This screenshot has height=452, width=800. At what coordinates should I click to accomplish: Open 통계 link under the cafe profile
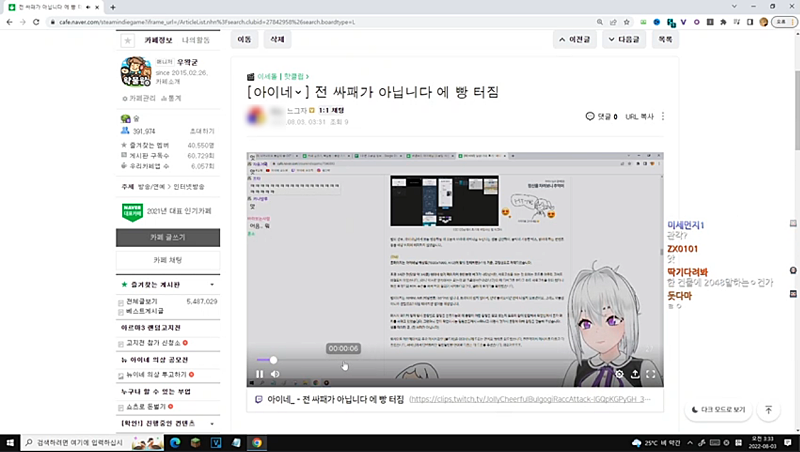click(x=171, y=98)
